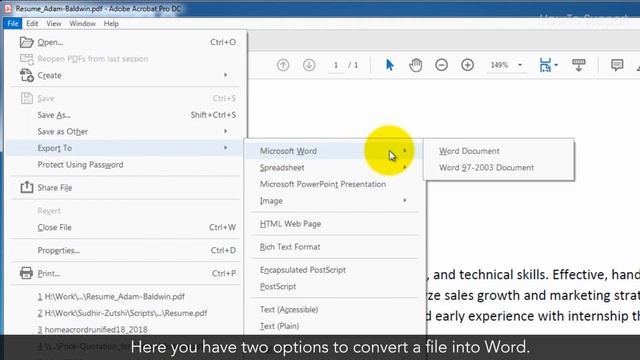
Task: Open the View menu
Action: [x=53, y=23]
